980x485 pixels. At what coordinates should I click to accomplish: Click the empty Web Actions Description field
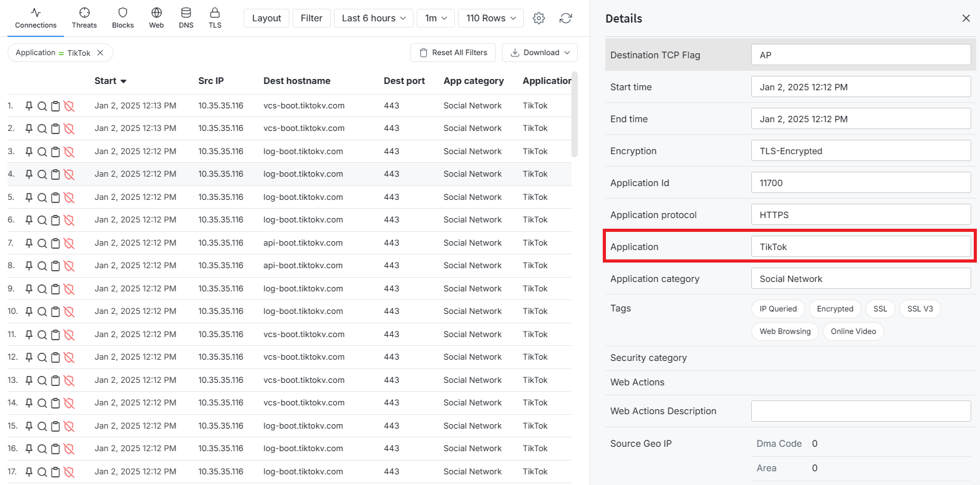pyautogui.click(x=861, y=411)
